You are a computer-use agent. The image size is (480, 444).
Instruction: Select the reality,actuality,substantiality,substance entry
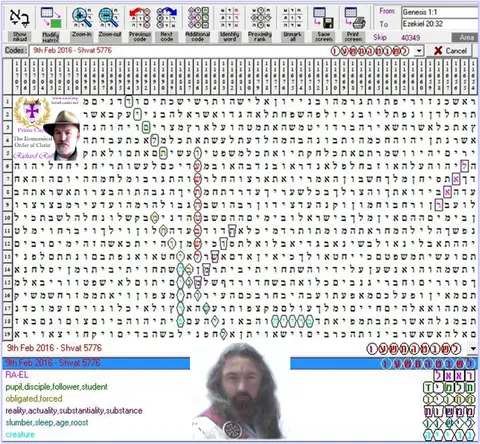click(74, 411)
